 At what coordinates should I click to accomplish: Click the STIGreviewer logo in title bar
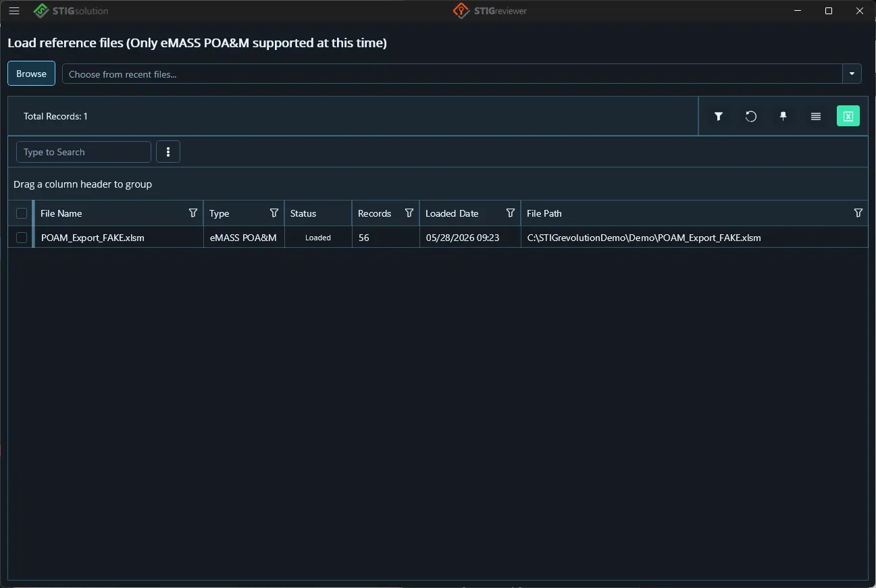point(490,11)
